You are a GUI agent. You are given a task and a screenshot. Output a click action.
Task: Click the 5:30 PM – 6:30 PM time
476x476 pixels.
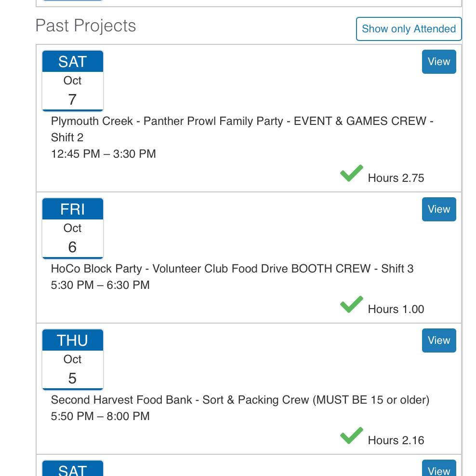click(100, 285)
